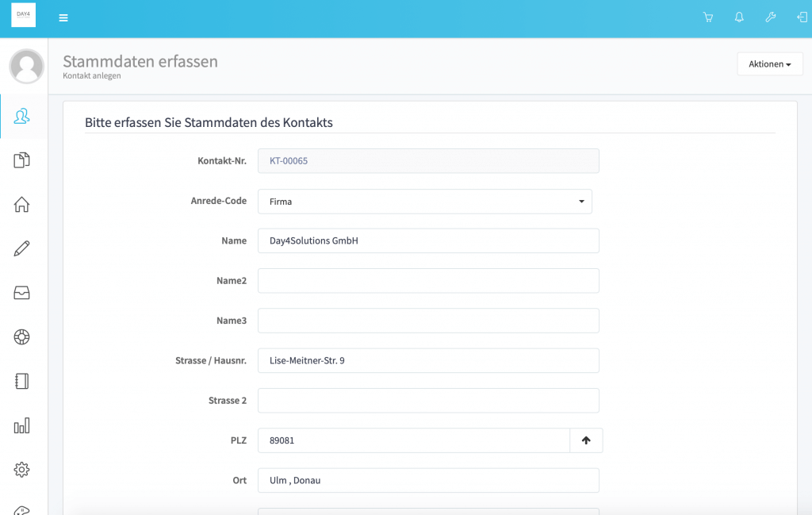This screenshot has width=812, height=515.
Task: Expand the Aktionen dropdown
Action: (x=769, y=64)
